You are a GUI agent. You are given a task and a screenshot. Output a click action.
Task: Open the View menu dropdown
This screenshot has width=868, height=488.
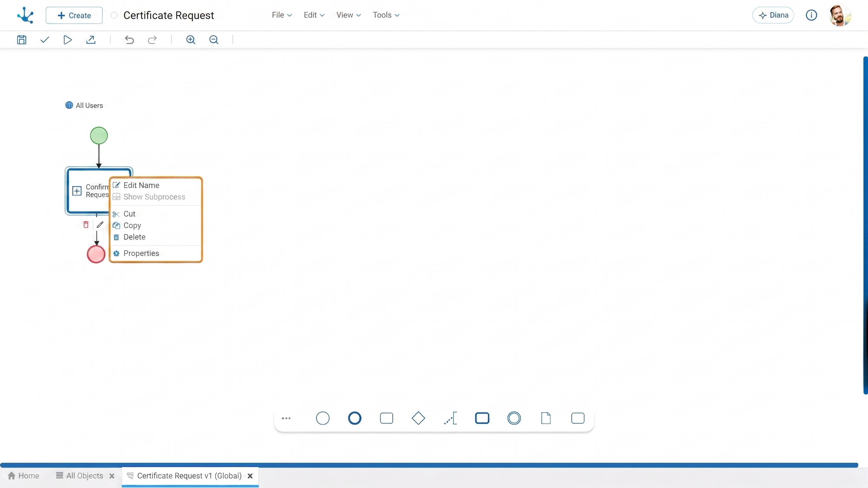click(348, 15)
